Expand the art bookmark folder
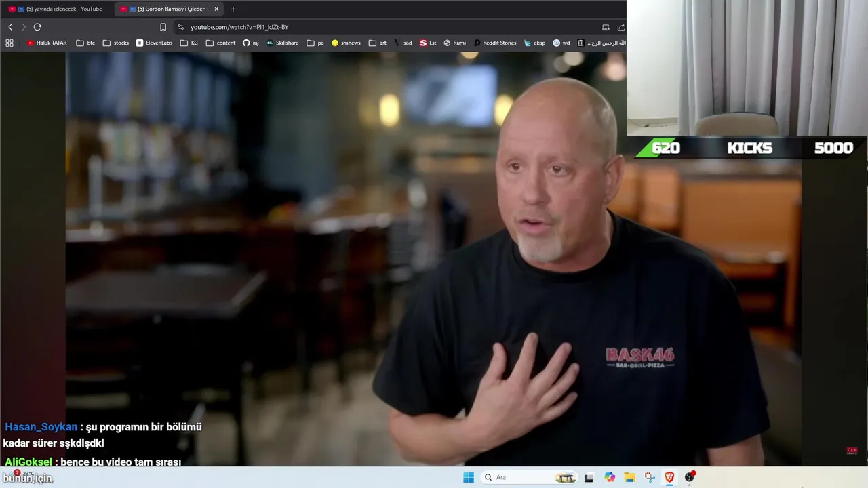This screenshot has height=488, width=868. coord(378,43)
